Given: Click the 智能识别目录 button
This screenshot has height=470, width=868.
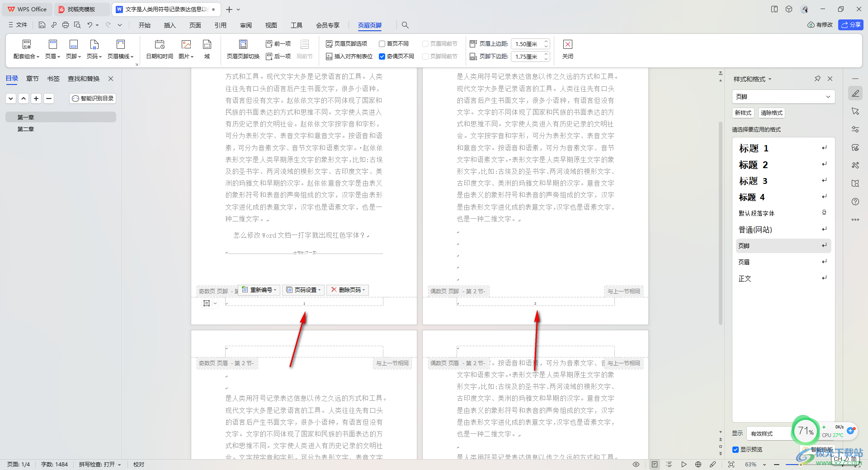Looking at the screenshot, I should 93,99.
